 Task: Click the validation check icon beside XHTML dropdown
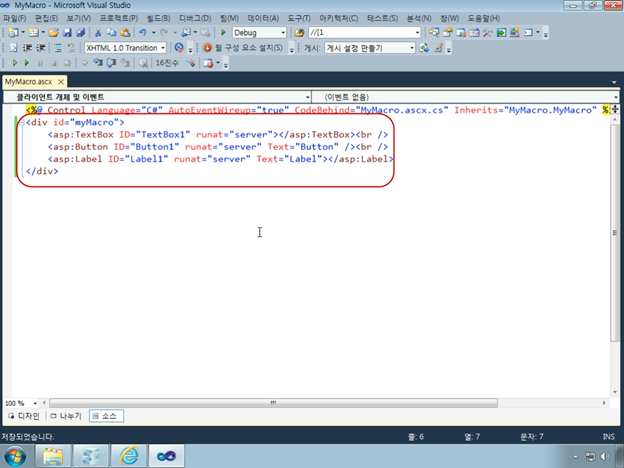tap(179, 48)
